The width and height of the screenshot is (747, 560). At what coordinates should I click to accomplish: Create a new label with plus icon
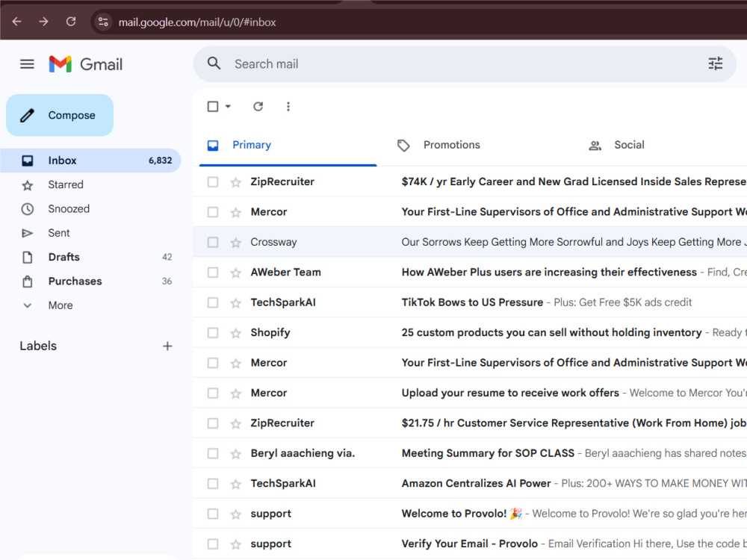[167, 346]
